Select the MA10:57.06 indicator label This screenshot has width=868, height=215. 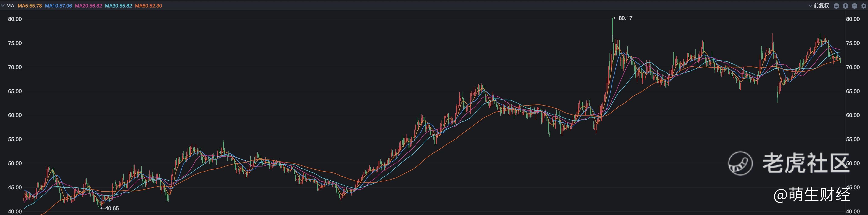(x=58, y=6)
